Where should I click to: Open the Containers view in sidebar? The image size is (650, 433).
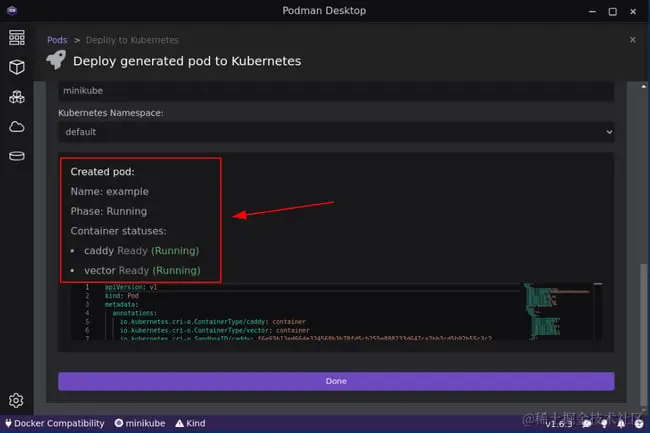(x=17, y=67)
